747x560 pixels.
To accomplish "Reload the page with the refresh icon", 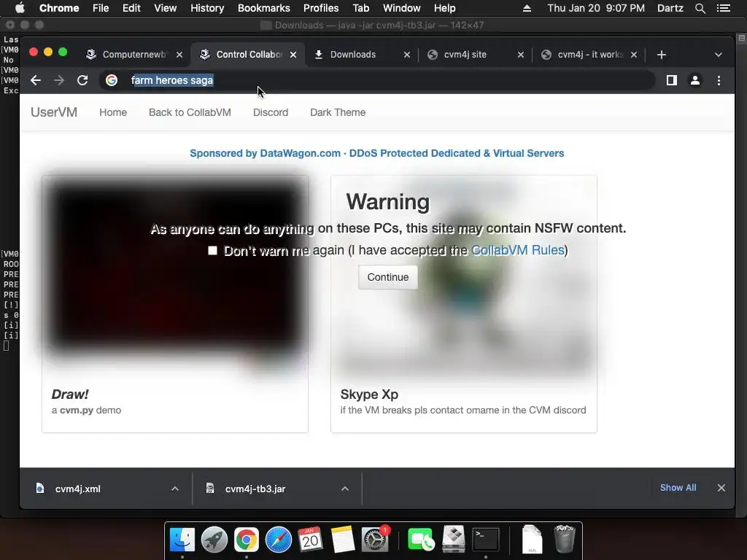I will 82,80.
